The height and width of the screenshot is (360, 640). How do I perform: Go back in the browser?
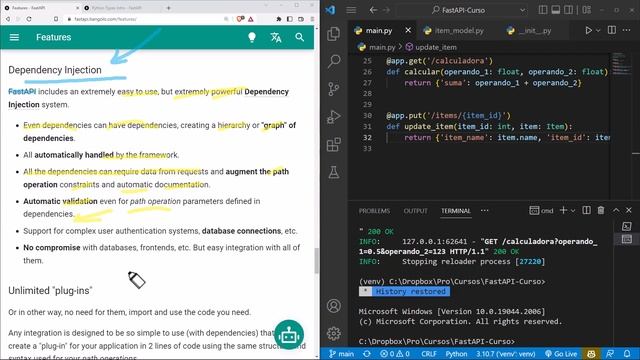tap(8, 19)
